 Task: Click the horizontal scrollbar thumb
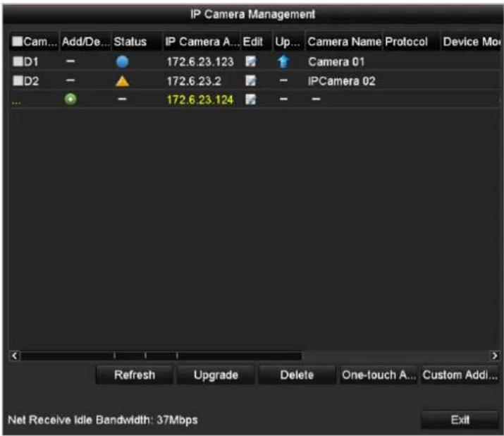tap(161, 356)
